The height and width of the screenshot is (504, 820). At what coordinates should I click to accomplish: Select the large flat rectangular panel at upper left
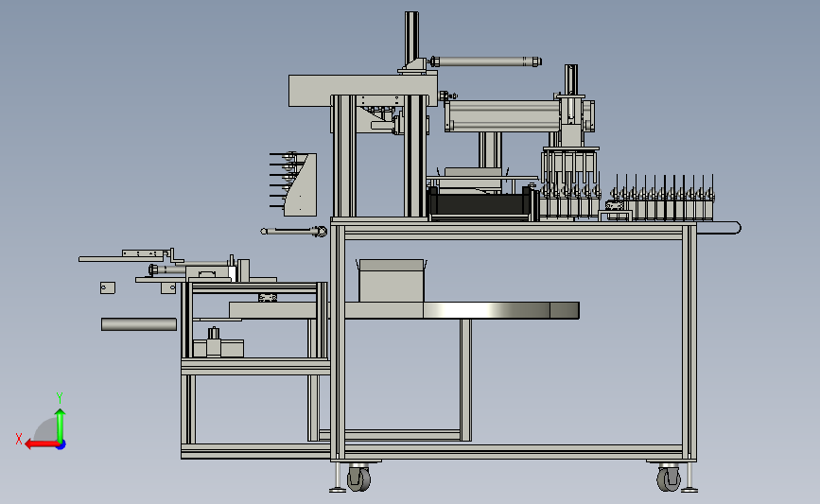point(362,91)
